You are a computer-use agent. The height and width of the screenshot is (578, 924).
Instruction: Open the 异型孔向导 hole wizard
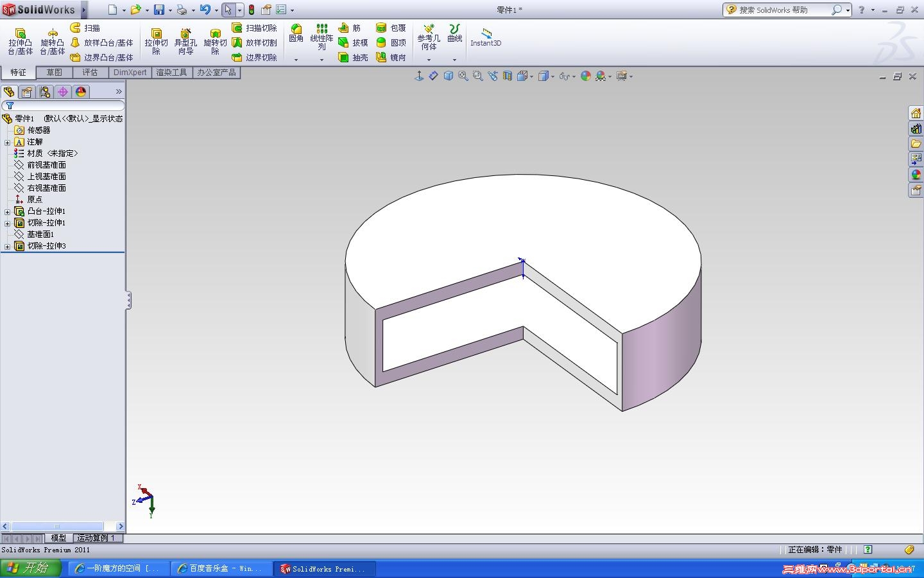[185, 42]
